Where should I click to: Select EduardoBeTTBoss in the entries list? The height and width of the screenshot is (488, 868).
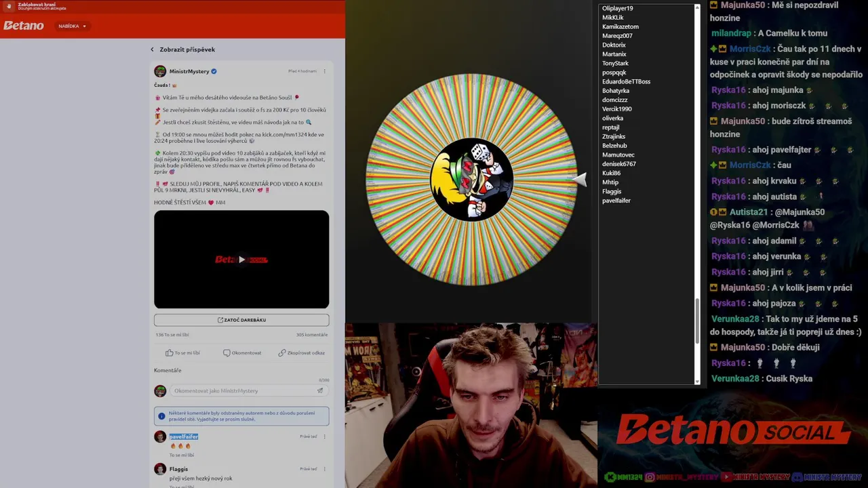point(627,81)
